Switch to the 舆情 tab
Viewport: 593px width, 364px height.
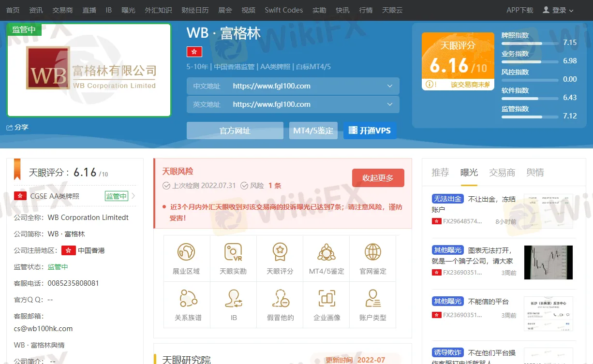pos(535,173)
